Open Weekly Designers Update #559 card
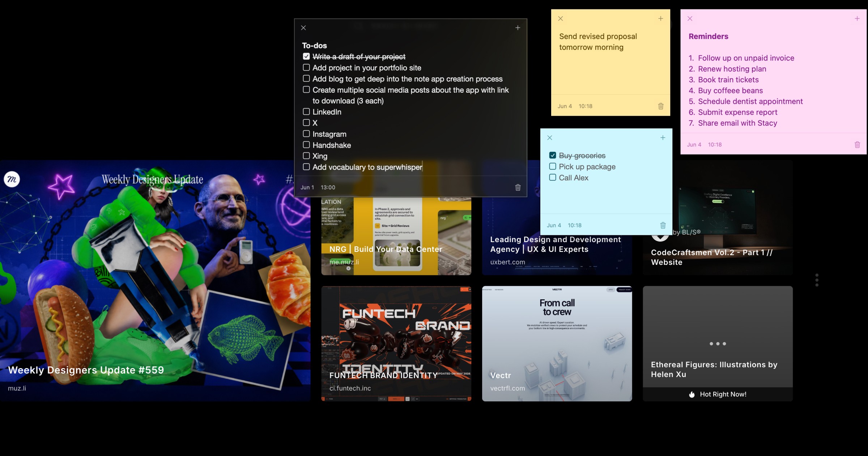868x456 pixels. [155, 280]
